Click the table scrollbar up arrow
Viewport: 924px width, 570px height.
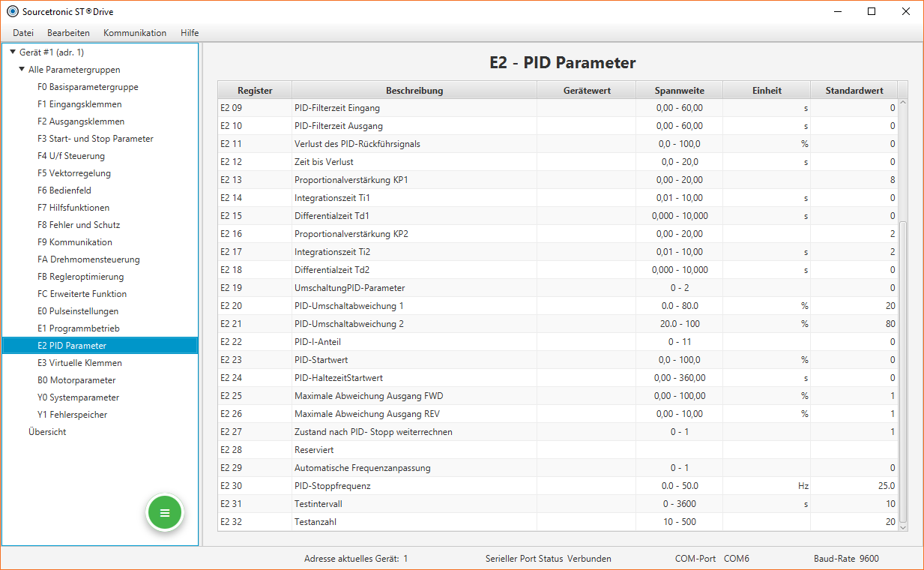pyautogui.click(x=902, y=103)
